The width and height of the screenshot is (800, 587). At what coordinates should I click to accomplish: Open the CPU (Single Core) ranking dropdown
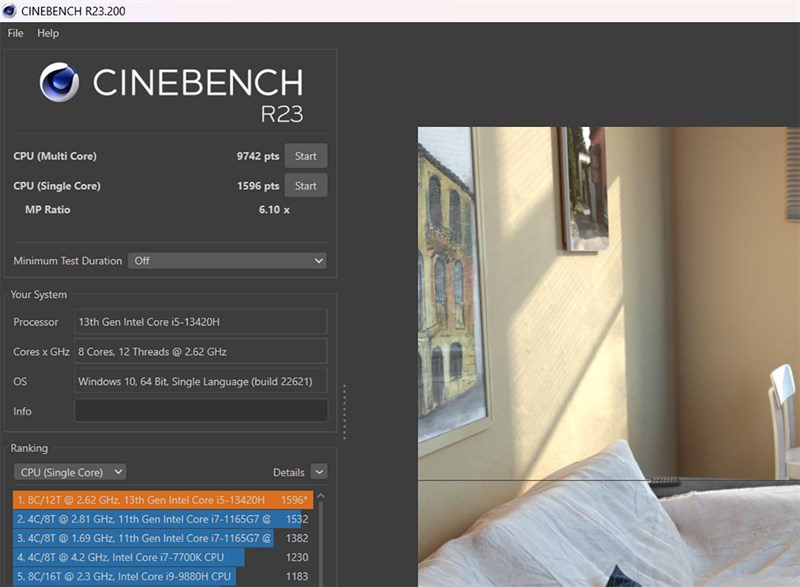click(69, 471)
